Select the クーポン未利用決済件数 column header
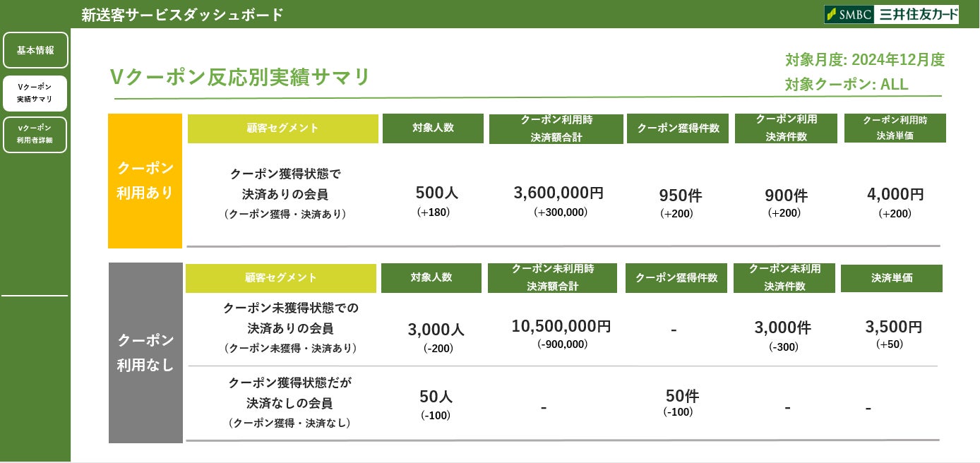The height and width of the screenshot is (463, 980). [784, 277]
